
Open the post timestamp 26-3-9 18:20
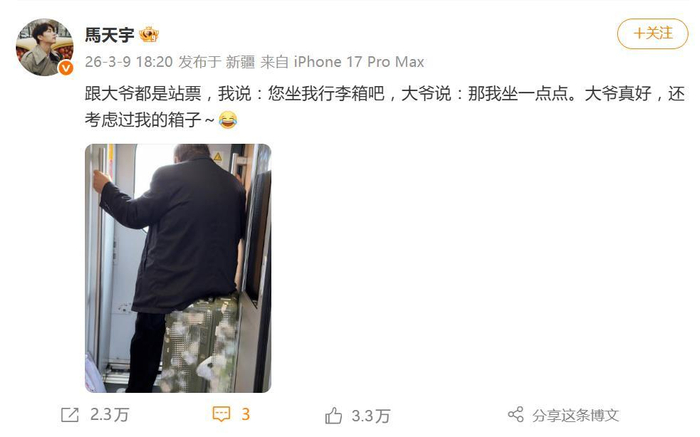[129, 62]
